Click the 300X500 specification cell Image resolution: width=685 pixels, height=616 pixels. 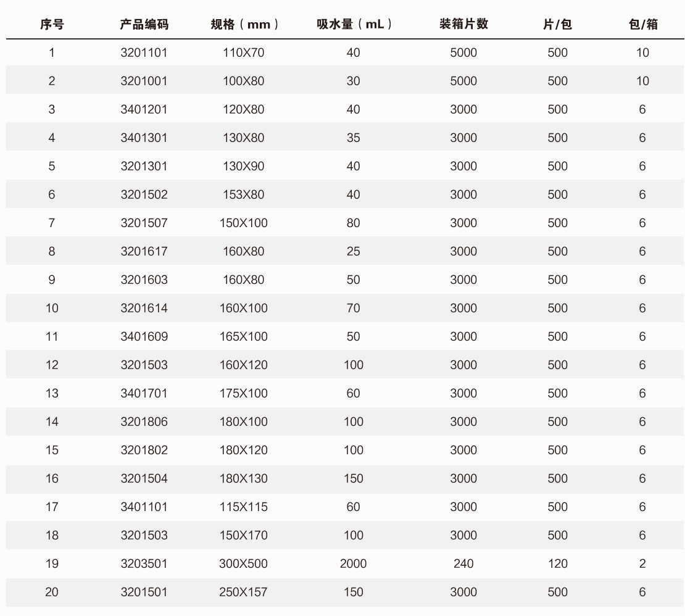pyautogui.click(x=243, y=564)
